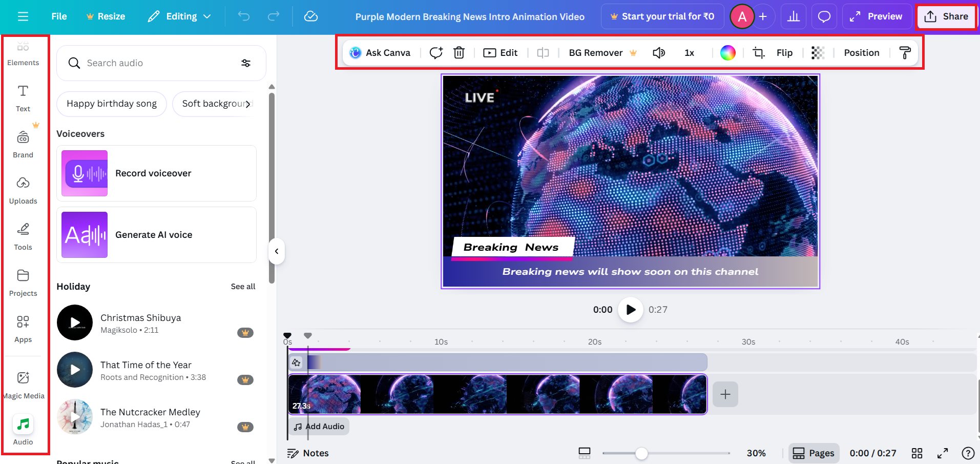Image resolution: width=980 pixels, height=464 pixels.
Task: Start your trial for ₹0 button
Action: pyautogui.click(x=662, y=16)
